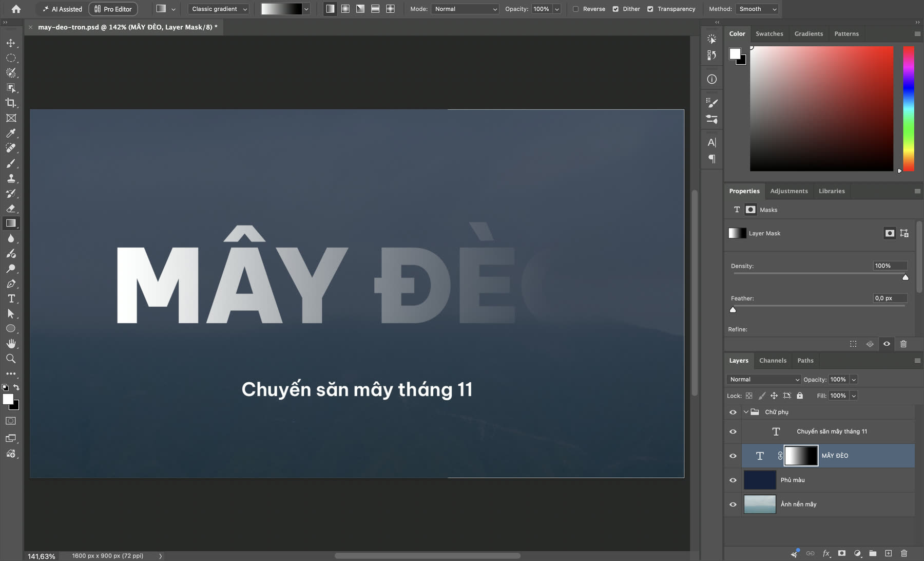Delete the layer mask in Properties
The width and height of the screenshot is (924, 561).
903,344
